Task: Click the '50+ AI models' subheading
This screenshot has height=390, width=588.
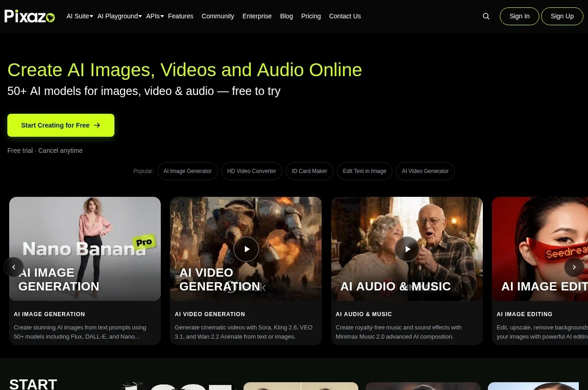Action: (144, 91)
